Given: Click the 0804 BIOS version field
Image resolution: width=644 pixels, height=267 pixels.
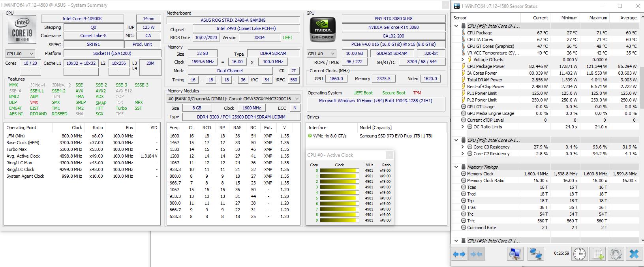Looking at the screenshot, I should pyautogui.click(x=259, y=38).
